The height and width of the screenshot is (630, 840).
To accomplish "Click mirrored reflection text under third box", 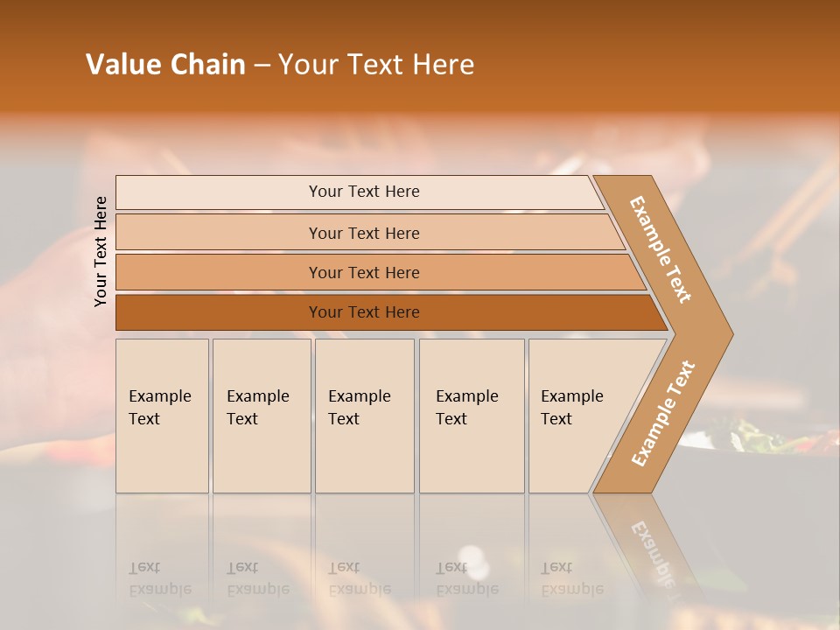I will point(359,579).
